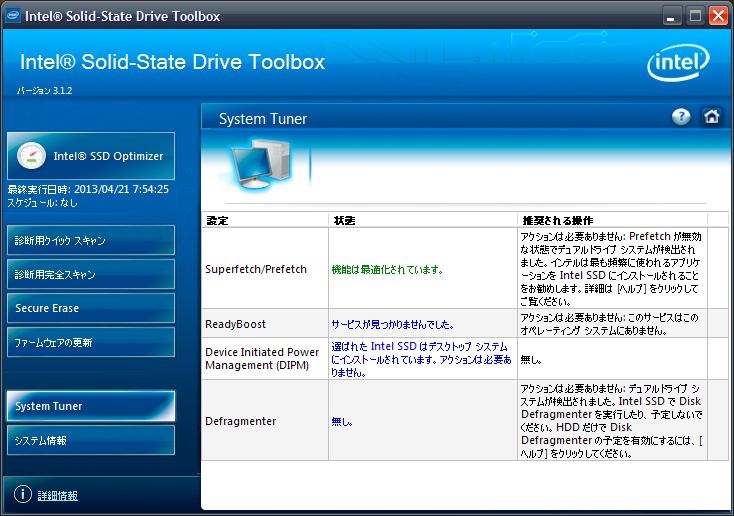The image size is (734, 516).
Task: Click バージョン 3.1.2 label
Action: point(44,90)
